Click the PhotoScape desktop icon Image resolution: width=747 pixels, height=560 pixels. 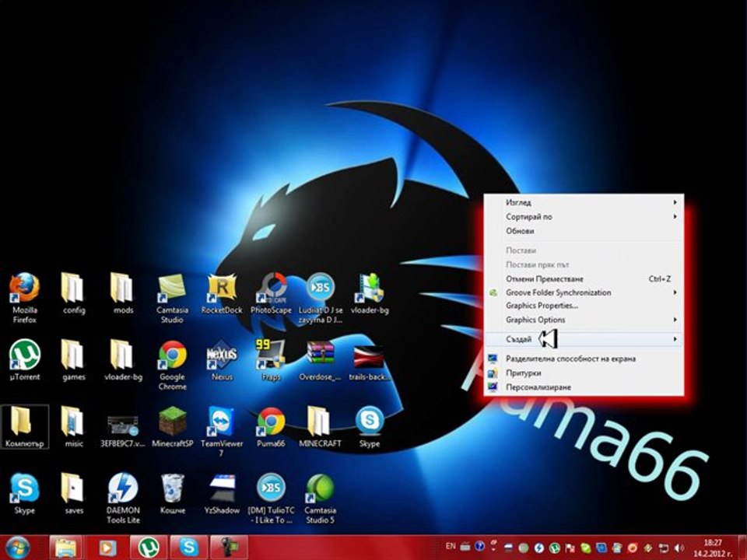(271, 293)
